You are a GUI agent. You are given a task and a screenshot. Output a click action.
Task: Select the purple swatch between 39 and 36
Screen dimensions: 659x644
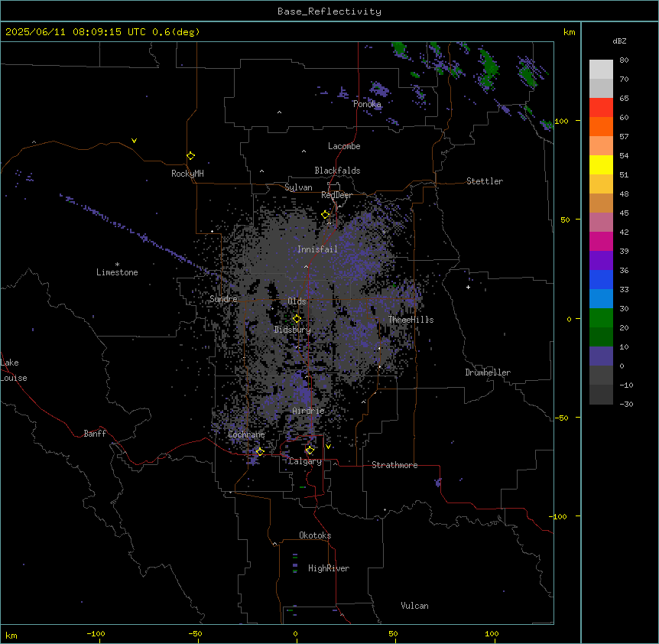pos(601,261)
